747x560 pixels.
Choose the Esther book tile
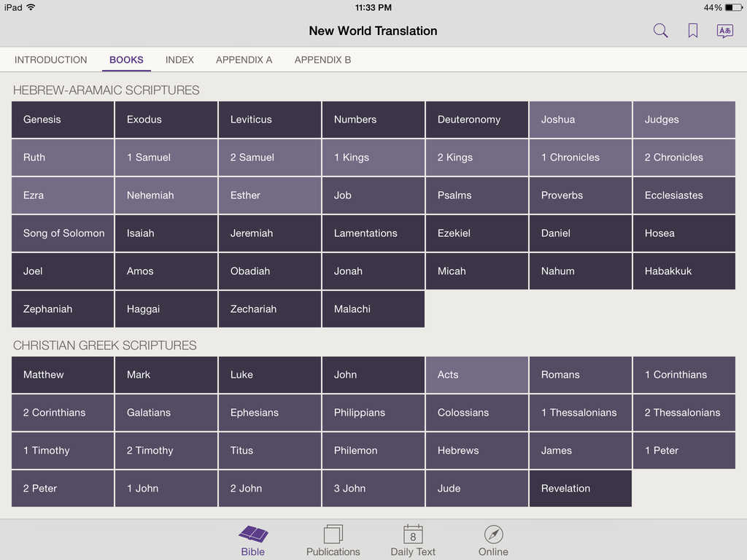pos(270,195)
